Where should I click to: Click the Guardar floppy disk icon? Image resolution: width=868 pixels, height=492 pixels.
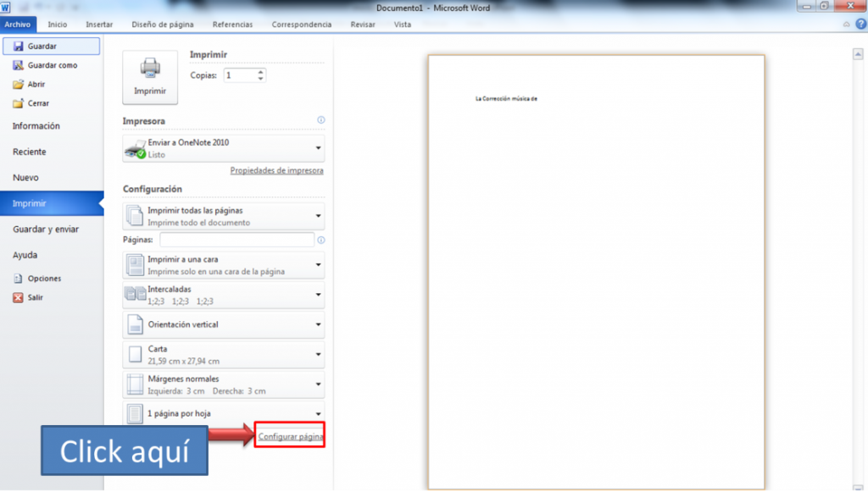19,47
